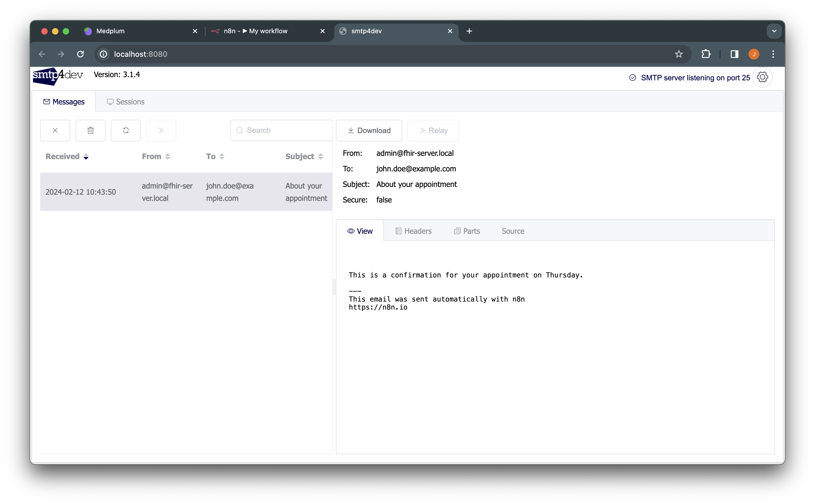Click Subject value About your appointment in details
This screenshot has width=815, height=504.
tap(417, 184)
